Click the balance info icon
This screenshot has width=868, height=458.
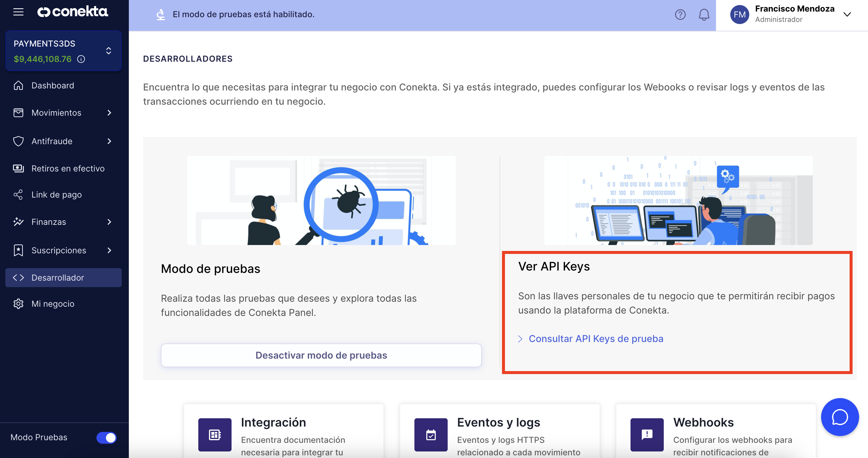coord(81,59)
